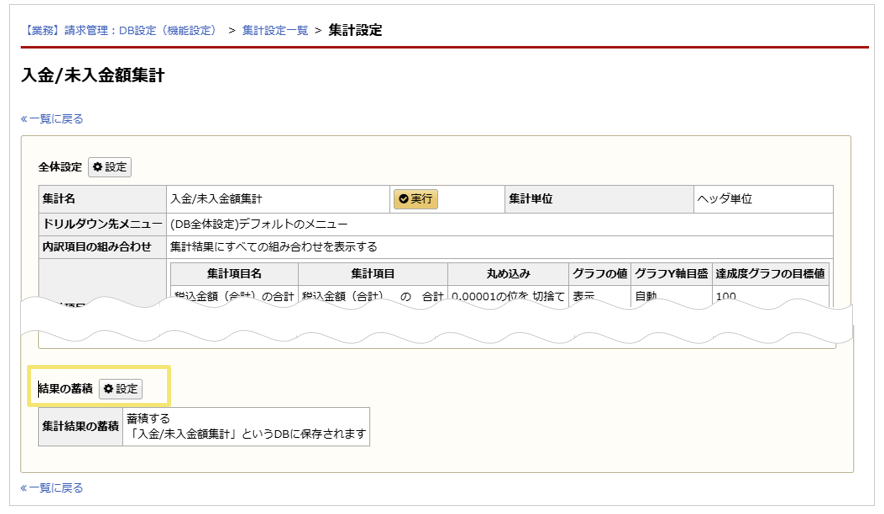This screenshot has height=514, width=884.
Task: Click the gear 設定 button beside 全体設定
Action: [110, 167]
